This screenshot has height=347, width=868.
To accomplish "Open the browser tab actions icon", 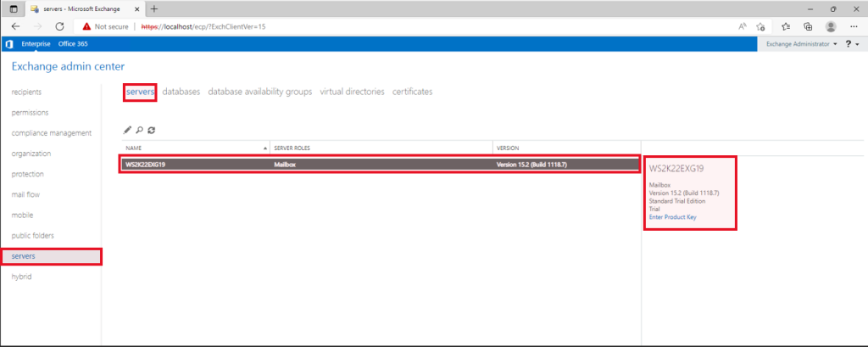I will coord(14,8).
